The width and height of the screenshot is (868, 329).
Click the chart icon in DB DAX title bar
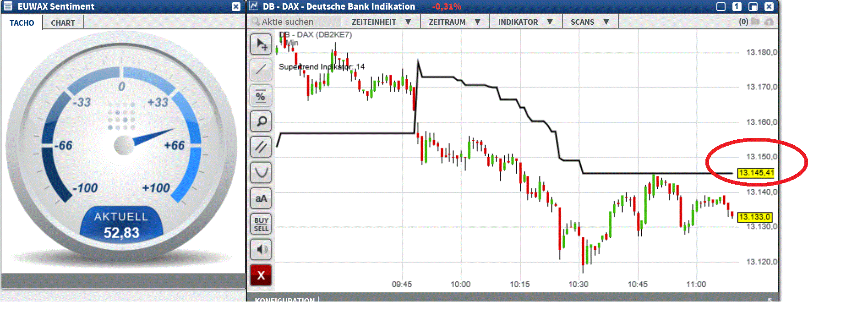(253, 6)
